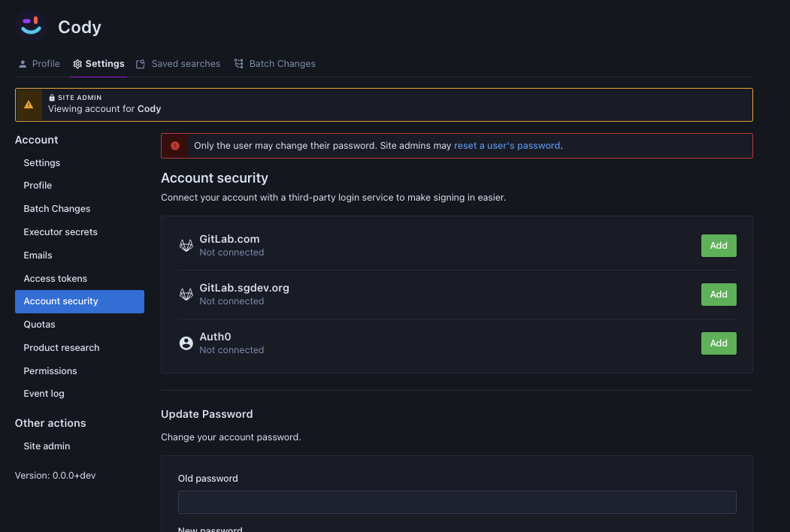This screenshot has width=790, height=532.
Task: Click the Cody avatar logo
Action: point(31,26)
